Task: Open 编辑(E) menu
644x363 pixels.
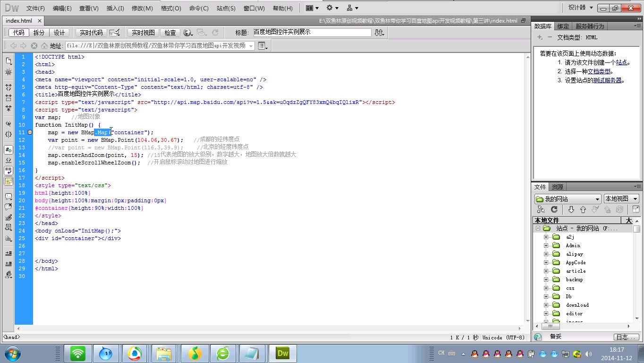Action: [62, 8]
